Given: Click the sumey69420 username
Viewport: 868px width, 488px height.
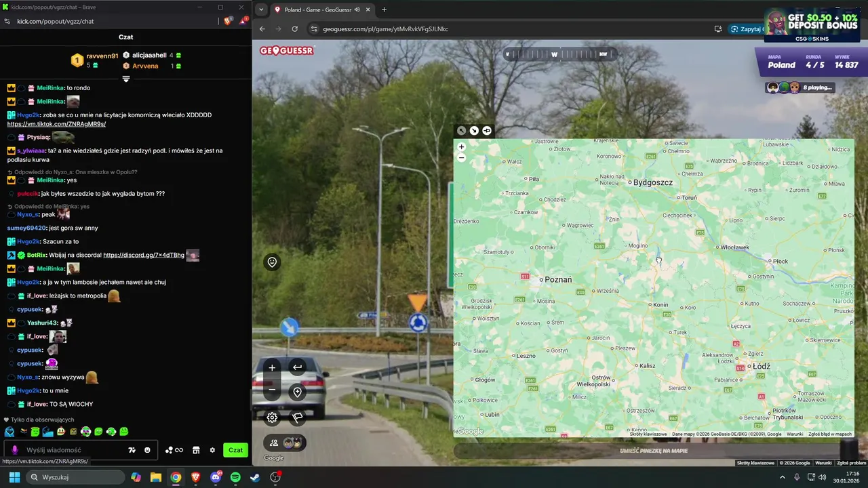Looking at the screenshot, I should [26, 228].
